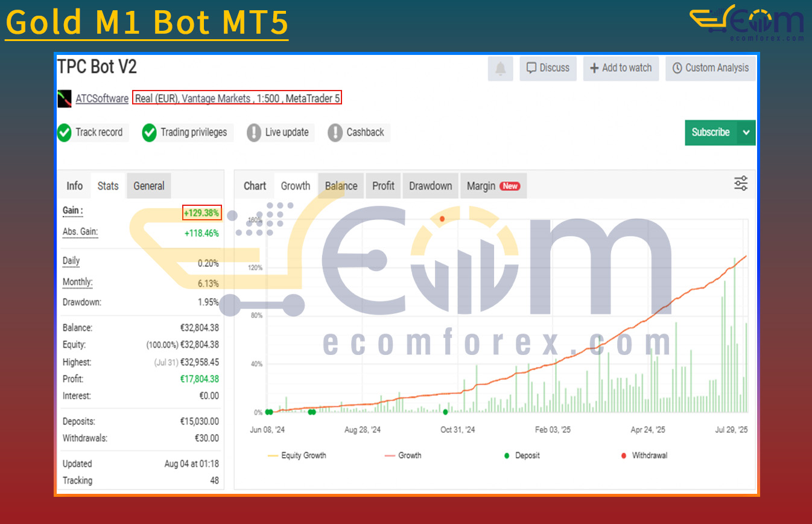Open the General tab

[149, 186]
